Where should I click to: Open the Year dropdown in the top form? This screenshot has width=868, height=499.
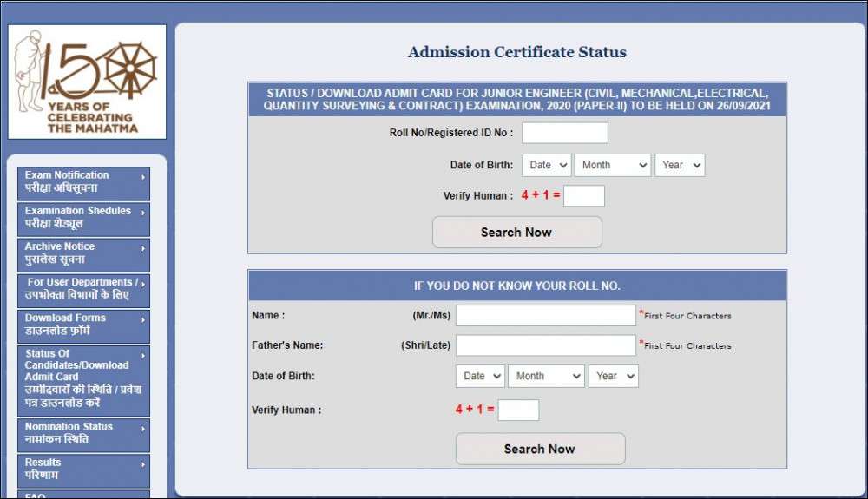click(680, 165)
